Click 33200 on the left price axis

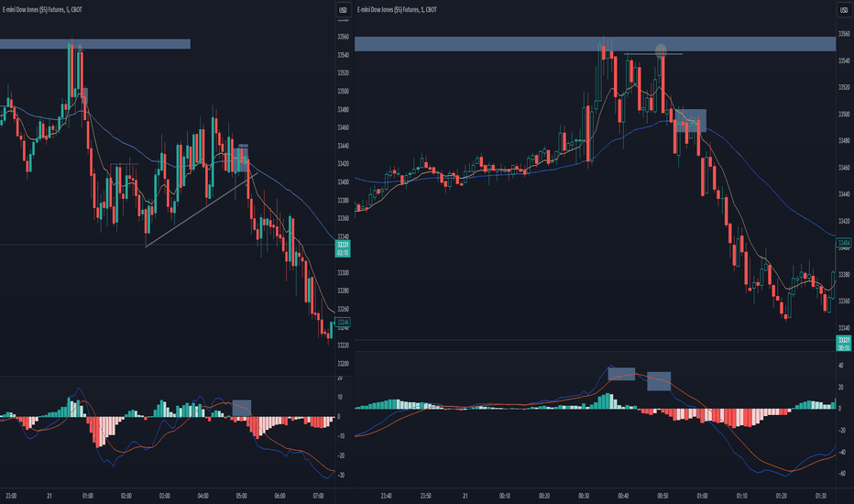343,364
